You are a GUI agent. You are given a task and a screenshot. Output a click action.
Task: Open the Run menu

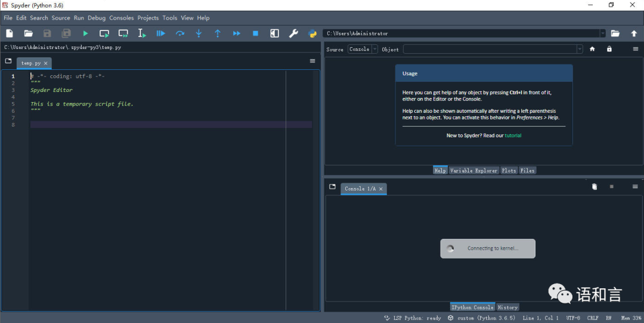(x=79, y=18)
